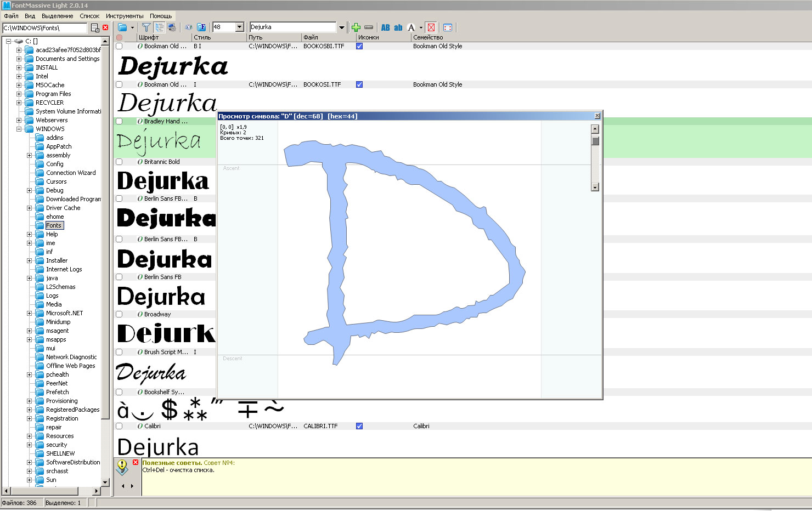Click the Семейство column header
The height and width of the screenshot is (511, 812).
click(428, 37)
